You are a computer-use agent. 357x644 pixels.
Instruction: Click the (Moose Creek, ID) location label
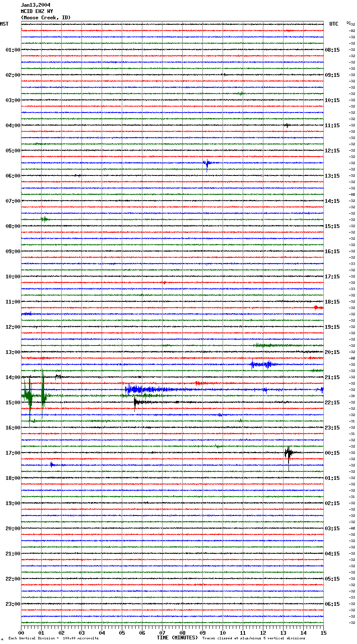pos(46,18)
